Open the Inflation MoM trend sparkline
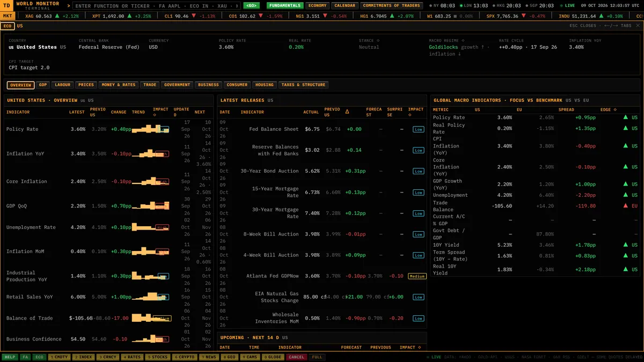The image size is (644, 362). [x=150, y=251]
